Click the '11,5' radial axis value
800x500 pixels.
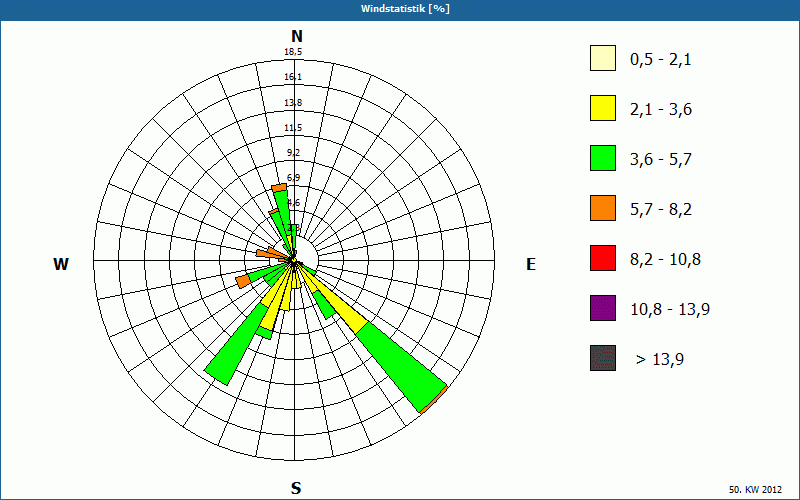(293, 128)
